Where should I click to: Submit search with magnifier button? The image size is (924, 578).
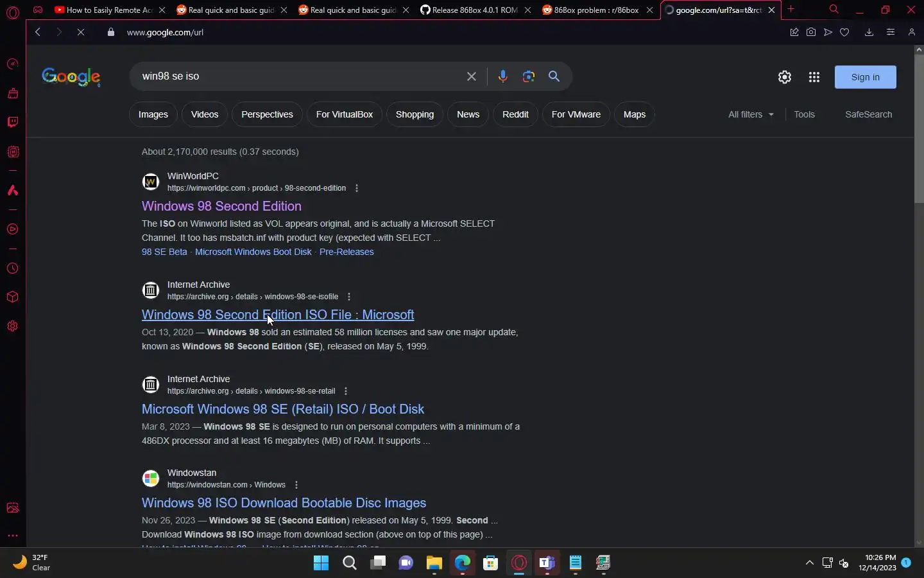point(554,76)
